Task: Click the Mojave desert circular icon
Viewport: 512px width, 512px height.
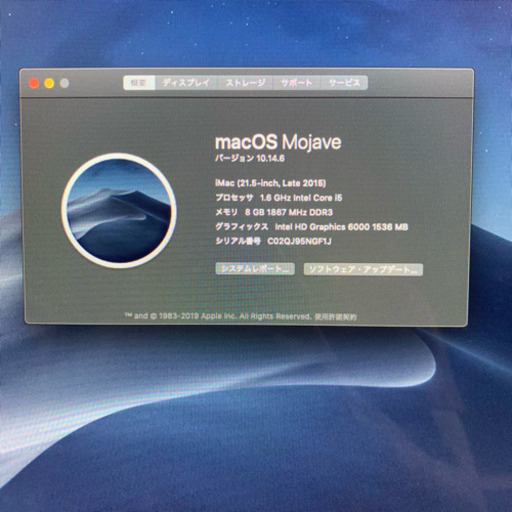Action: coord(119,210)
